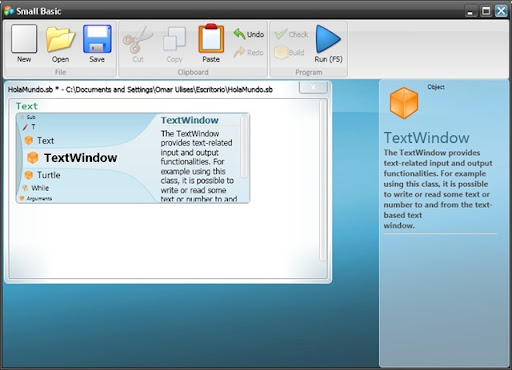Click the orange cube icon next to Turtle
The height and width of the screenshot is (370, 512).
[x=29, y=175]
